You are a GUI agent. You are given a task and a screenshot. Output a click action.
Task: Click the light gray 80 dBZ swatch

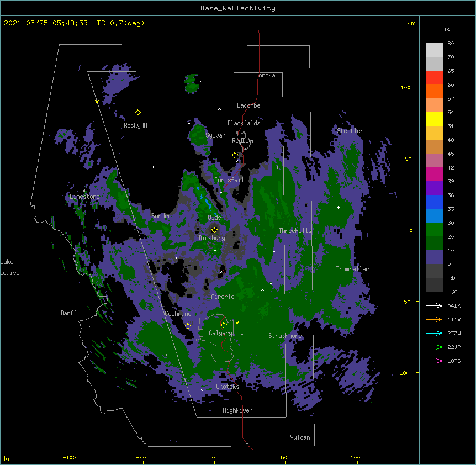pos(434,50)
